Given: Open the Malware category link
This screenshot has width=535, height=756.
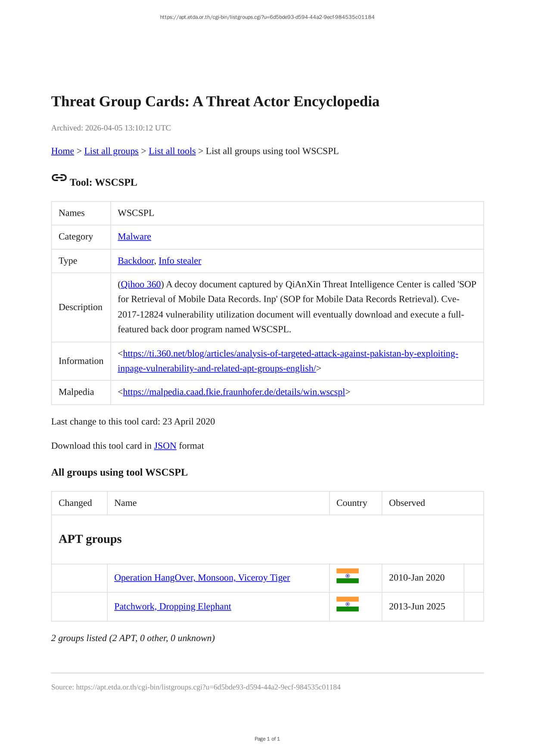Looking at the screenshot, I should click(134, 237).
